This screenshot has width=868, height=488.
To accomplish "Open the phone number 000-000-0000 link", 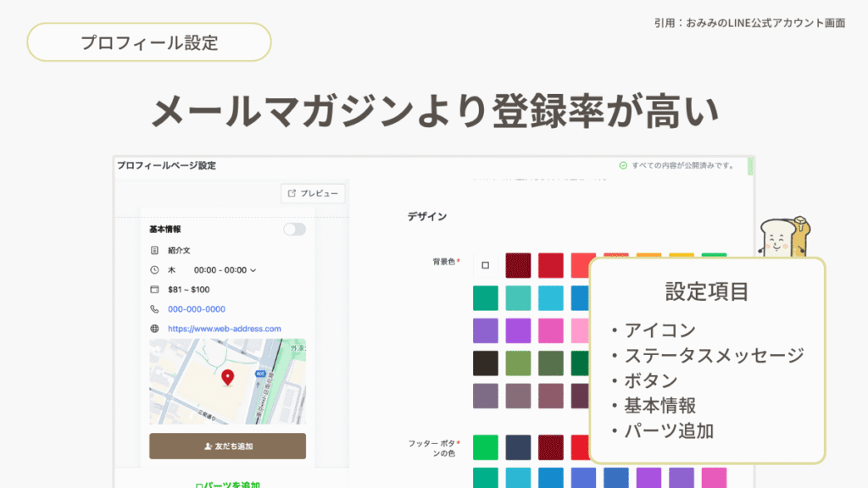I will click(x=196, y=309).
